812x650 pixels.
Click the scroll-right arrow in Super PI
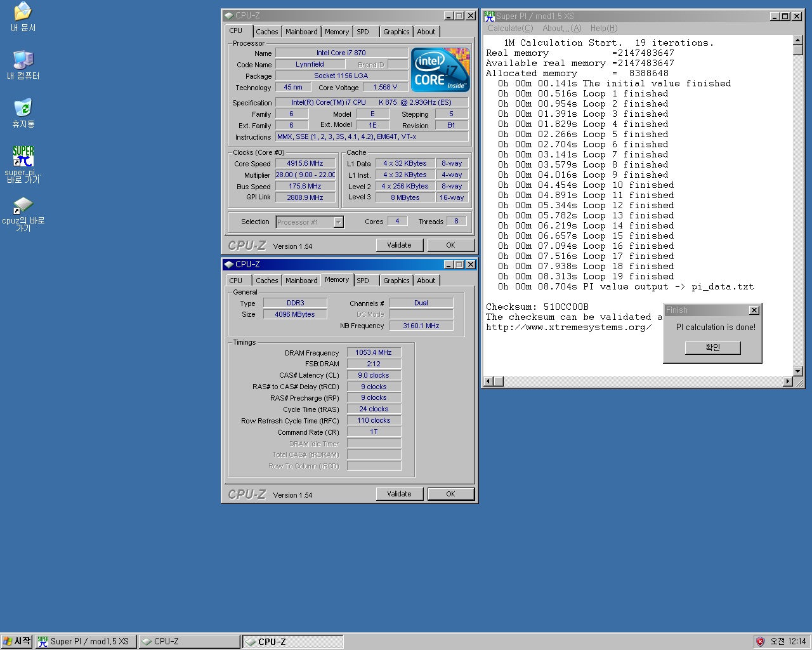tap(788, 381)
